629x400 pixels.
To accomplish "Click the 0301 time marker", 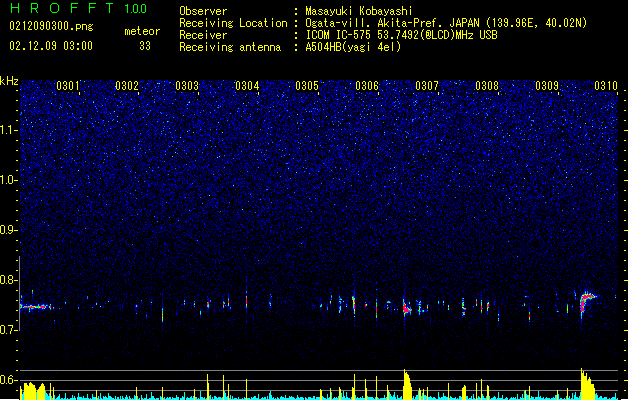I will [67, 86].
